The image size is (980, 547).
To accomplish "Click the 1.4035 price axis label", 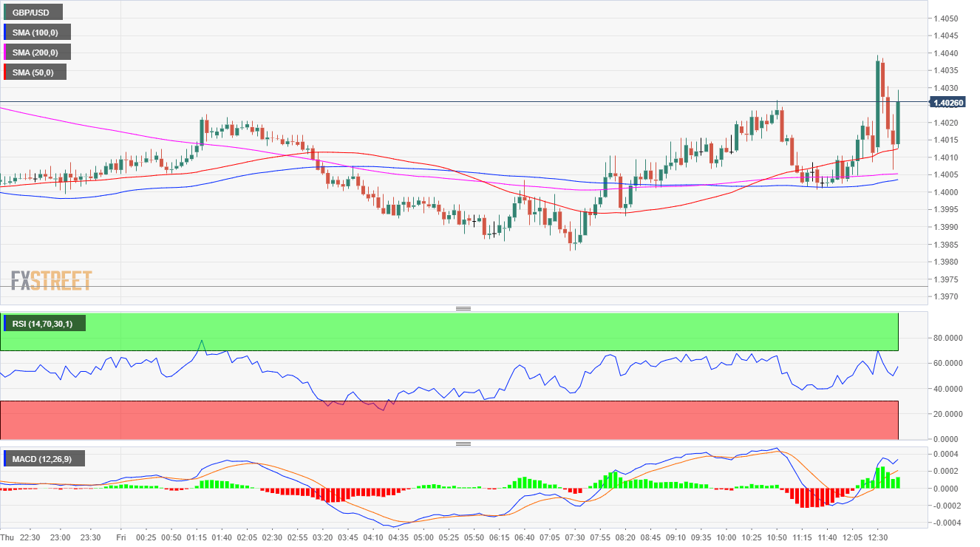I will [x=946, y=71].
